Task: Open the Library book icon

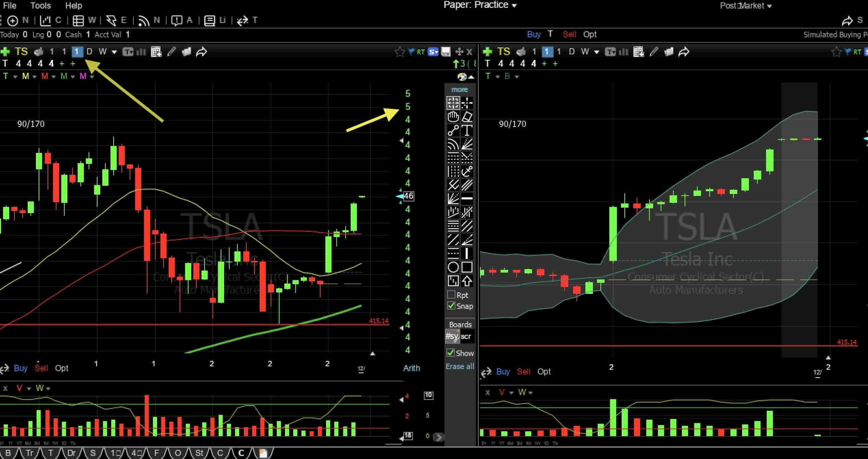Action: coord(209,21)
